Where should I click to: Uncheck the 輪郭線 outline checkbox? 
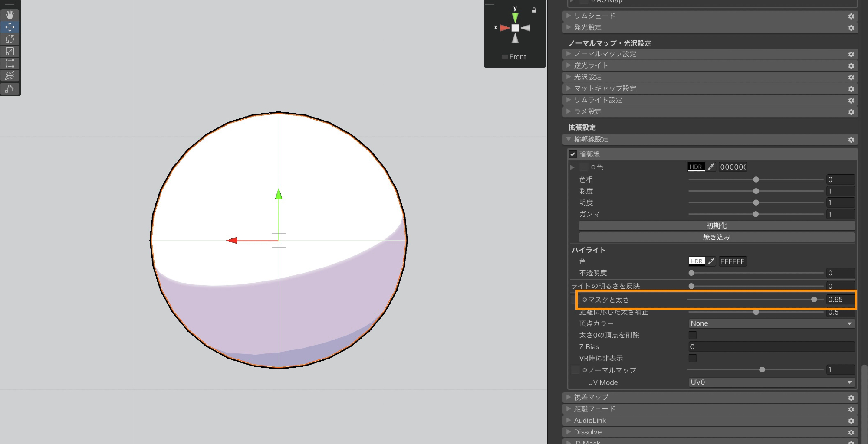573,154
